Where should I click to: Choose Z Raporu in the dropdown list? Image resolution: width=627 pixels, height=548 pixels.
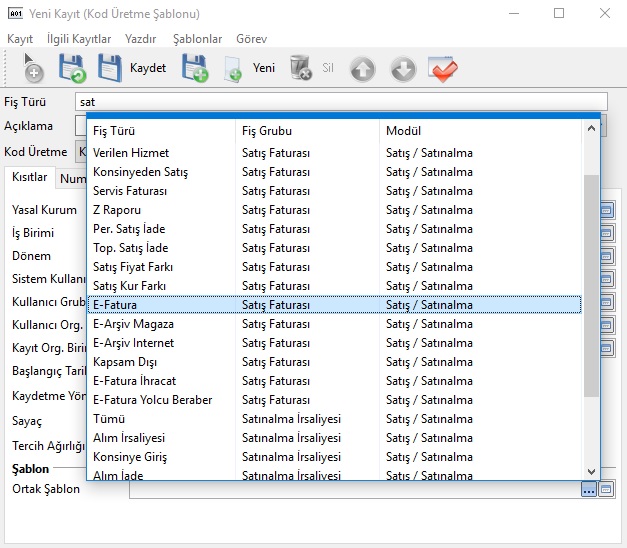click(117, 210)
